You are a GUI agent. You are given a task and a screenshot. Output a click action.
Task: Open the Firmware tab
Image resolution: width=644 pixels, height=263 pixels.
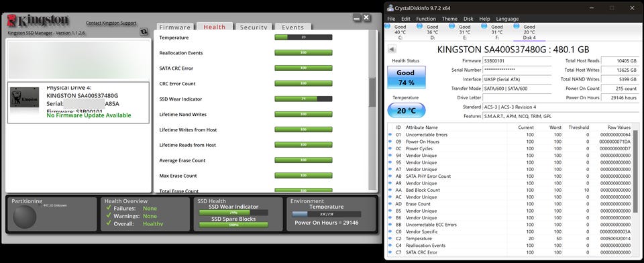(175, 27)
